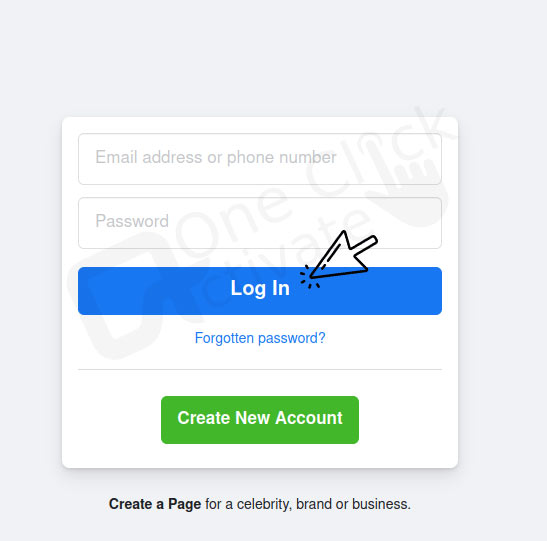Click the 'Email address' placeholder text
The height and width of the screenshot is (541, 547).
pos(149,157)
